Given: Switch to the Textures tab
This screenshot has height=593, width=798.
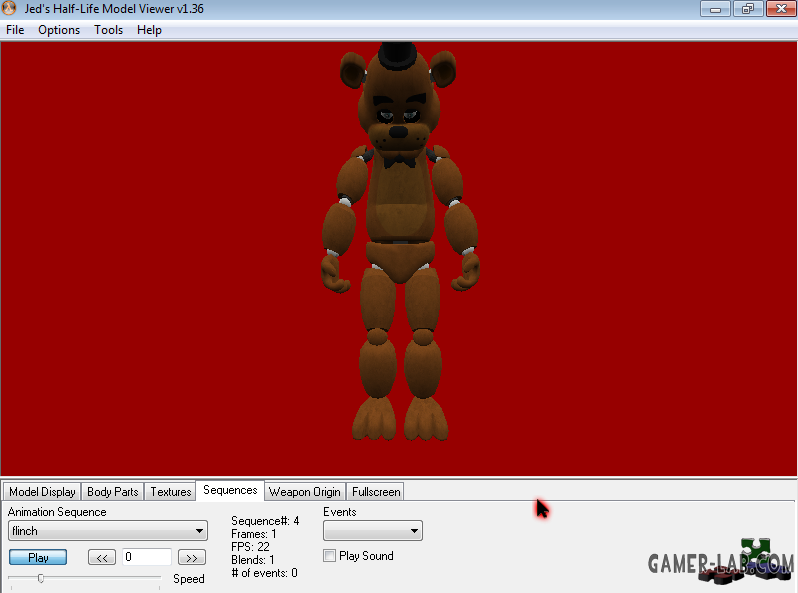Looking at the screenshot, I should (x=170, y=492).
